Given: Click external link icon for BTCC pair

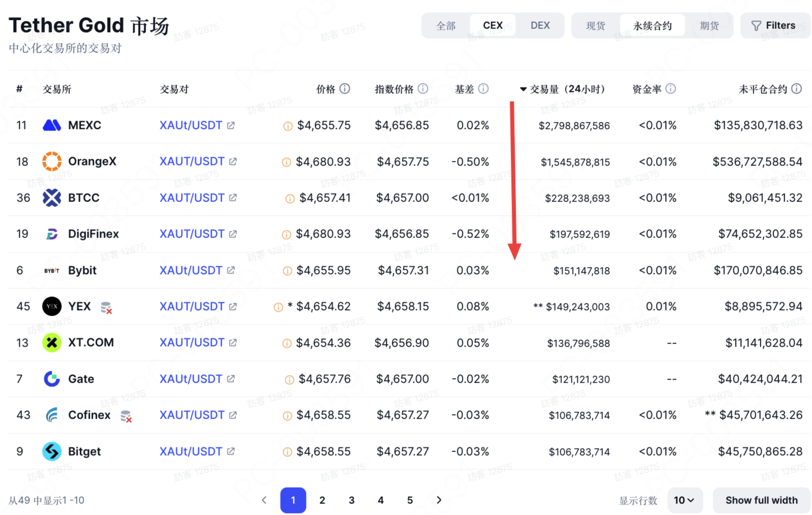Looking at the screenshot, I should click(x=233, y=198).
